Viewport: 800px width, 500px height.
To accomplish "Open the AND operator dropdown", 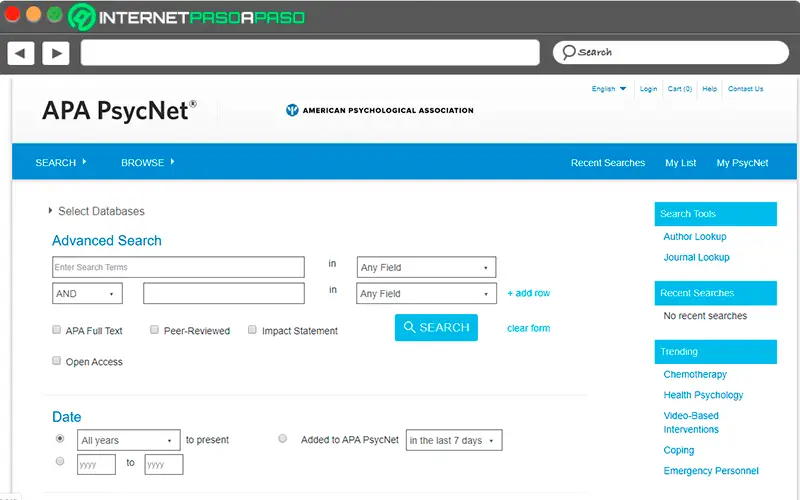I will [87, 293].
